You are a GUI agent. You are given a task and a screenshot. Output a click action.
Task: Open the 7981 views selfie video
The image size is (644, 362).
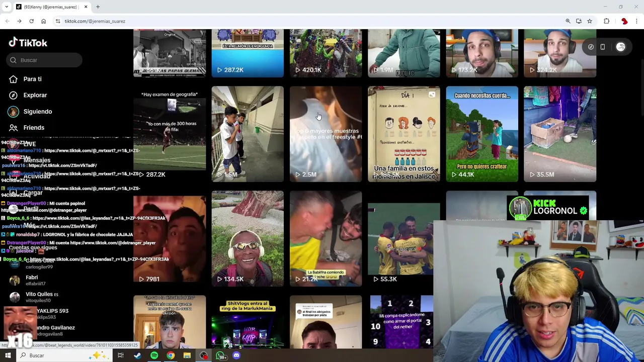click(170, 238)
